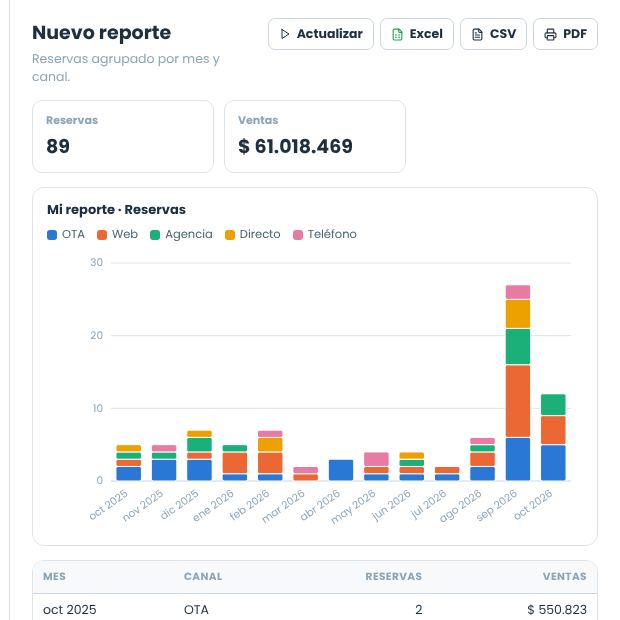
Task: Click the ene 2026 stacked bar
Action: [235, 463]
